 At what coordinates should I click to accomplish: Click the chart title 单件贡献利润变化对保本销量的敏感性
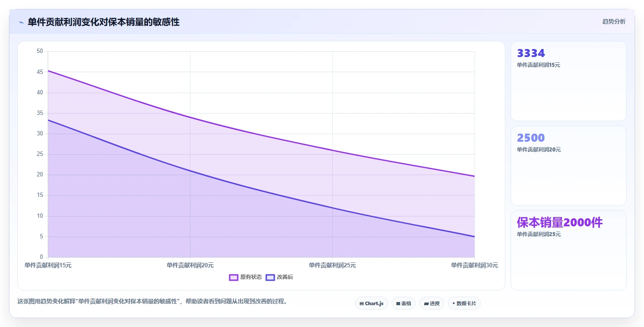pos(103,22)
